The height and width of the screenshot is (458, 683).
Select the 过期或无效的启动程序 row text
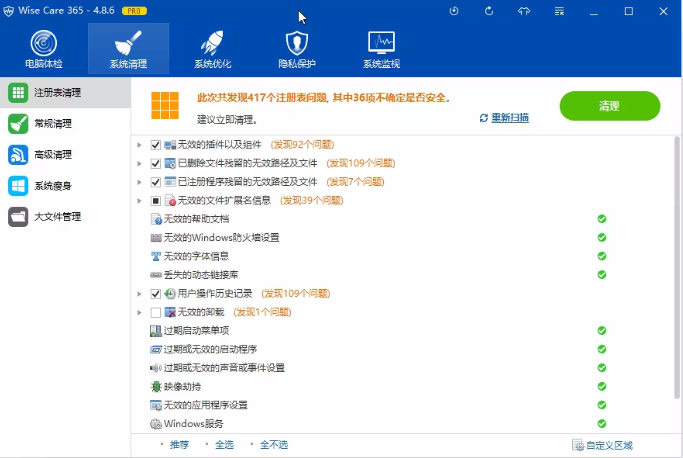pyautogui.click(x=210, y=349)
